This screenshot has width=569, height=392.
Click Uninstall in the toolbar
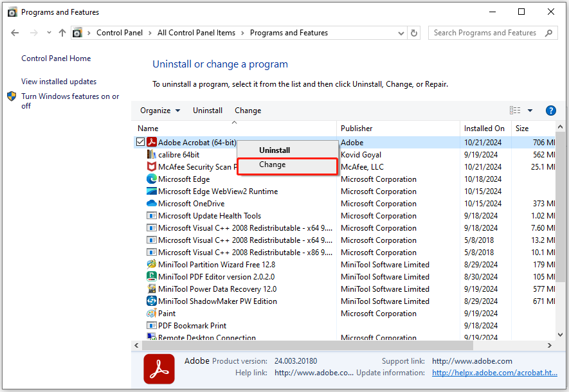point(208,111)
